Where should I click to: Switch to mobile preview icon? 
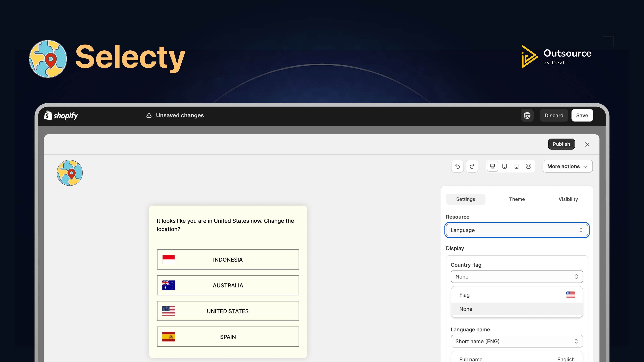[x=516, y=166]
